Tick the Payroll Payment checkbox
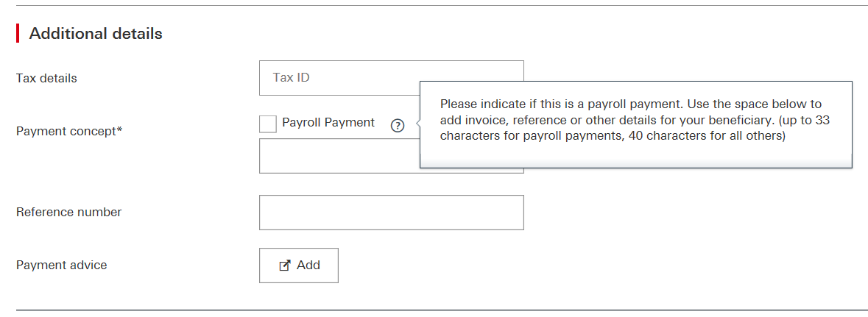This screenshot has width=868, height=317. (268, 124)
